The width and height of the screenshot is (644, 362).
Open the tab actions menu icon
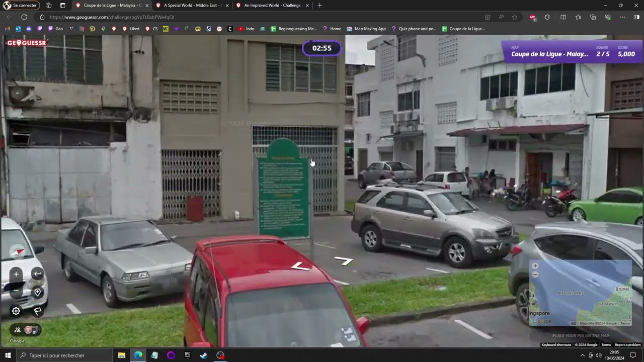pyautogui.click(x=62, y=6)
